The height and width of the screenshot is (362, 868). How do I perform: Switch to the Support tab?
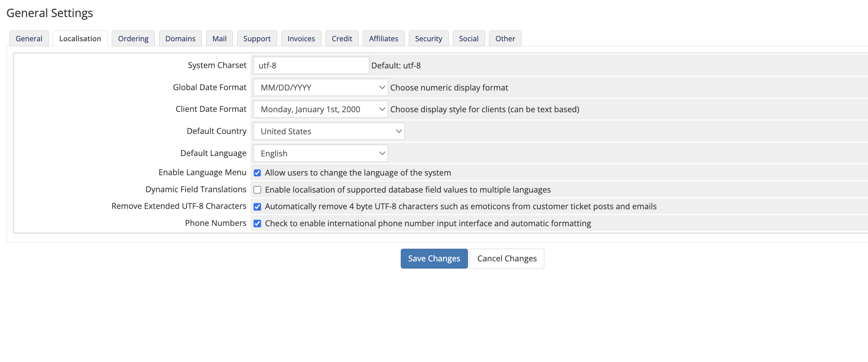pyautogui.click(x=257, y=38)
